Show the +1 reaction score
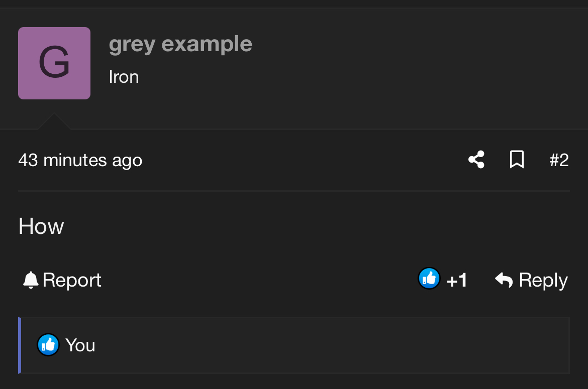 click(x=457, y=281)
